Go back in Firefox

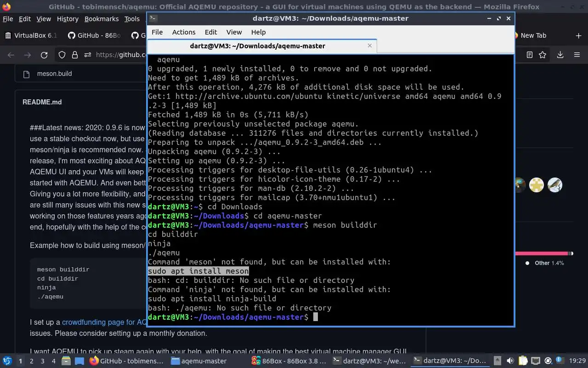(x=11, y=55)
